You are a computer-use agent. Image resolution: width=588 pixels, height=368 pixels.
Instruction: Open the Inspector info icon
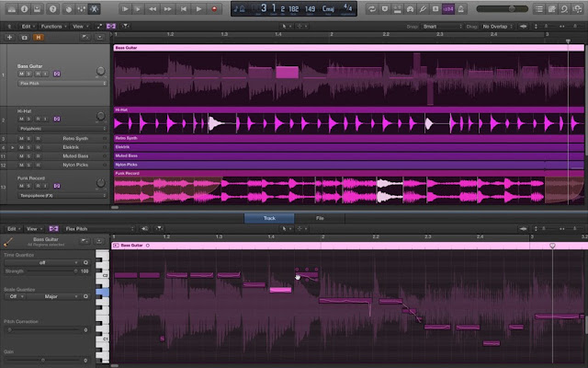point(25,9)
